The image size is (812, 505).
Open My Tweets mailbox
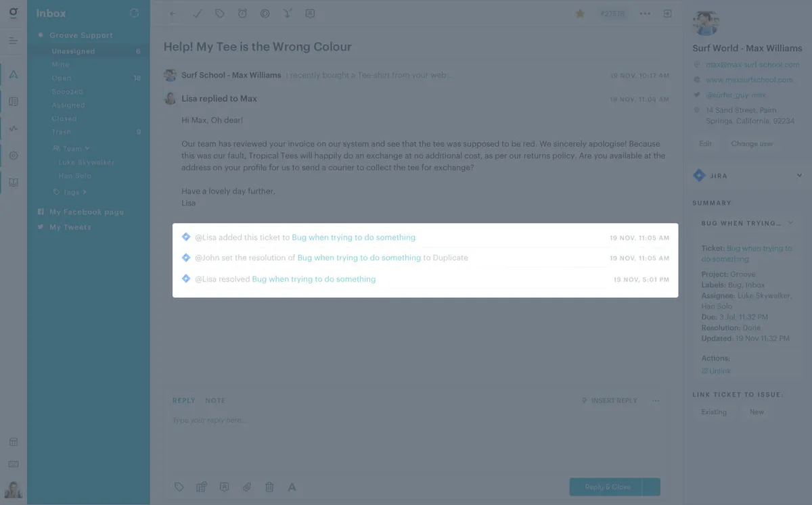(x=70, y=228)
